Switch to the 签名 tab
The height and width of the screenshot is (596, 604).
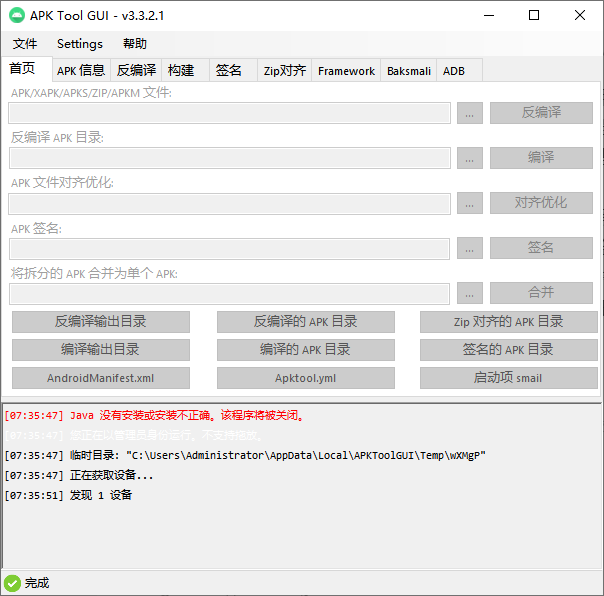point(233,71)
